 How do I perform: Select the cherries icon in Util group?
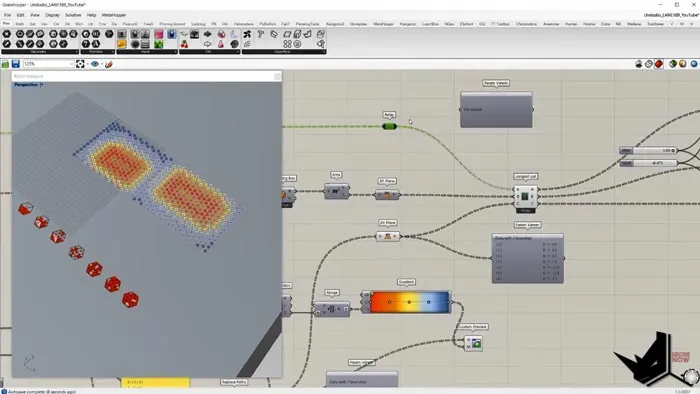click(184, 44)
